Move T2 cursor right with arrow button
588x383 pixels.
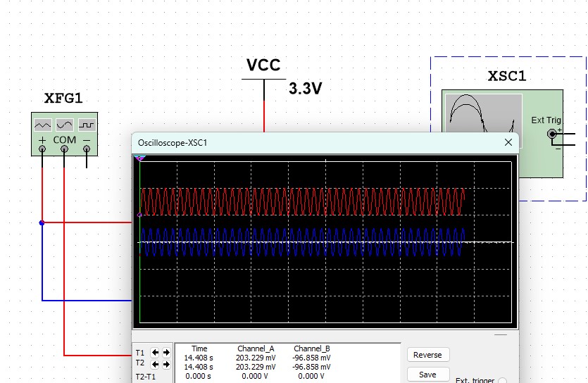[166, 364]
